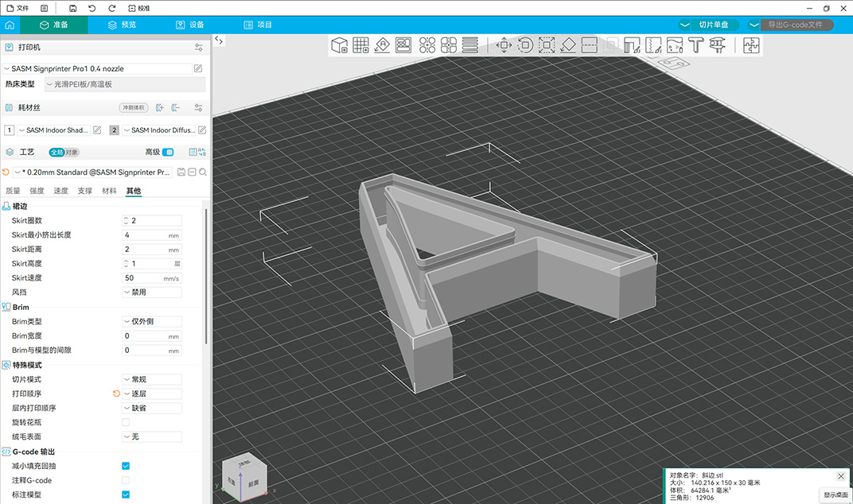Click the Assembly view puzzle icon

(x=751, y=45)
